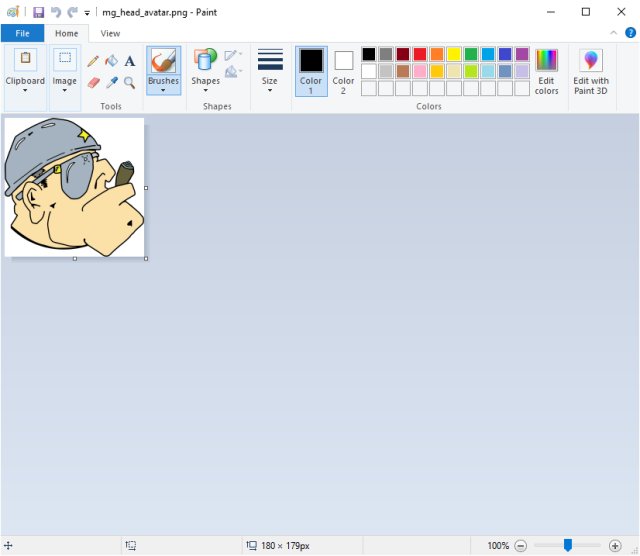Screen dimensions: 640x556
Task: Pick the black color swatch
Action: click(369, 54)
